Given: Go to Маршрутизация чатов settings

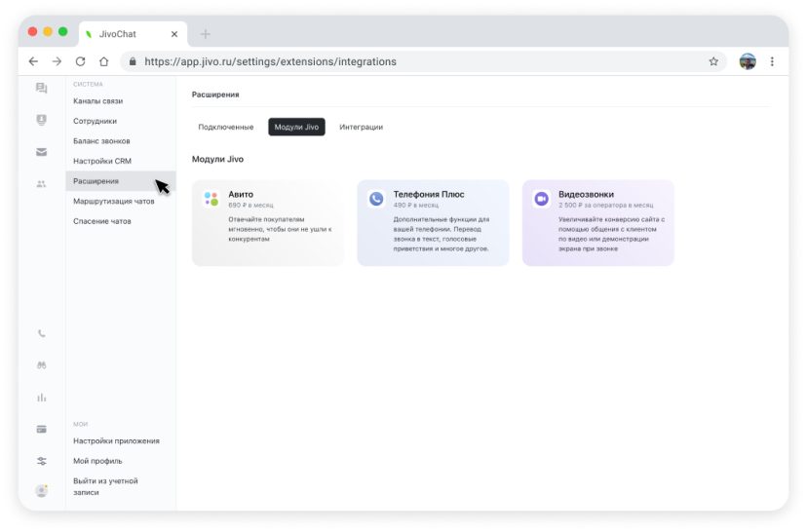Looking at the screenshot, I should (x=113, y=202).
